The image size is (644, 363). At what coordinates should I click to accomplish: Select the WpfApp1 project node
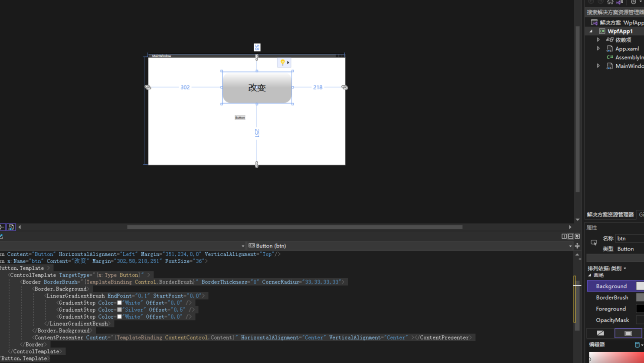pyautogui.click(x=620, y=31)
